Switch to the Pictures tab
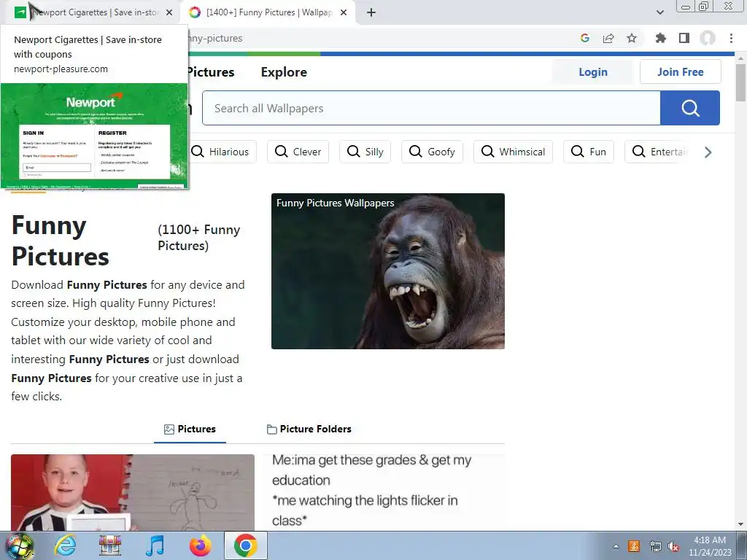The height and width of the screenshot is (560, 747). pos(190,429)
